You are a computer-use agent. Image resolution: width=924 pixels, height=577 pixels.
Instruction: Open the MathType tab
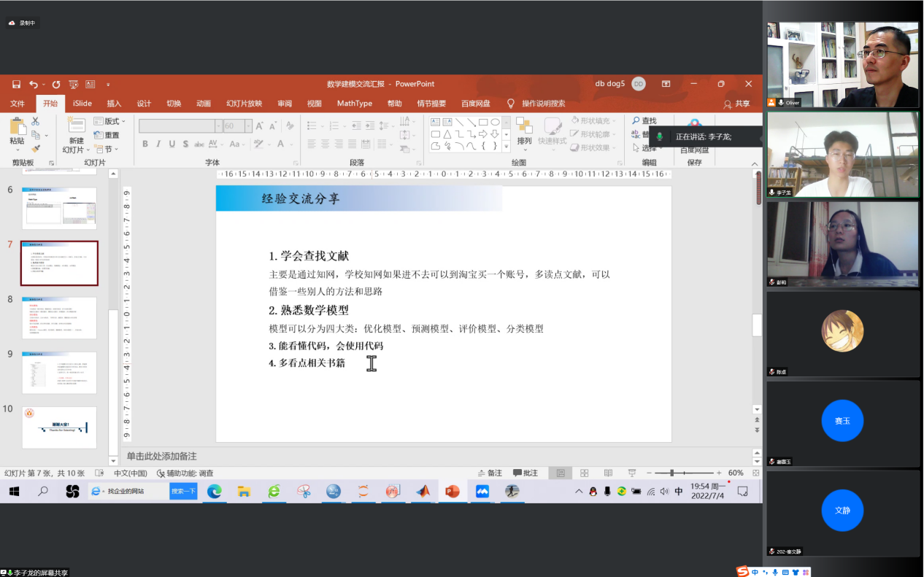pyautogui.click(x=355, y=104)
